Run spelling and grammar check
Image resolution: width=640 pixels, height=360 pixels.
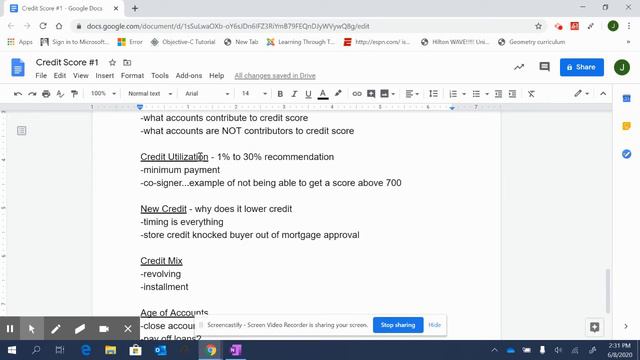click(60, 94)
